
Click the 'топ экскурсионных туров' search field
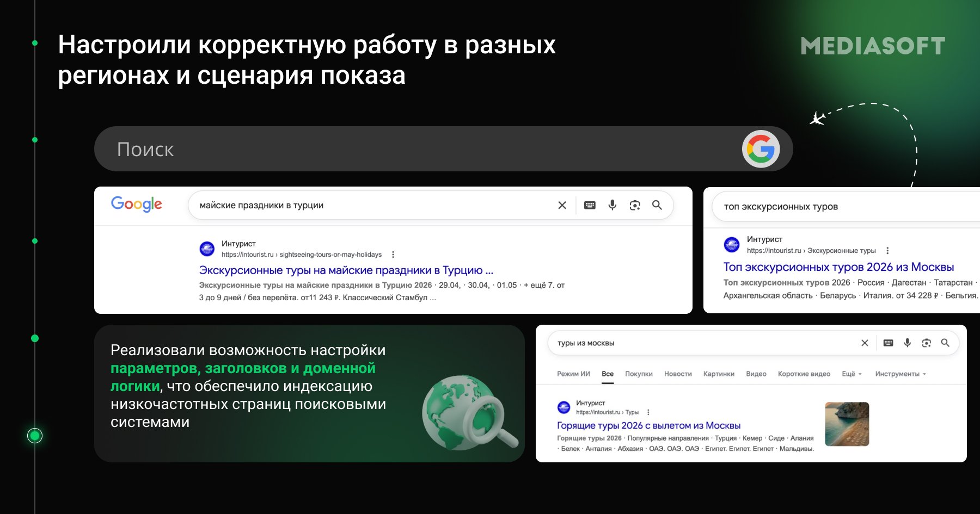click(x=846, y=207)
